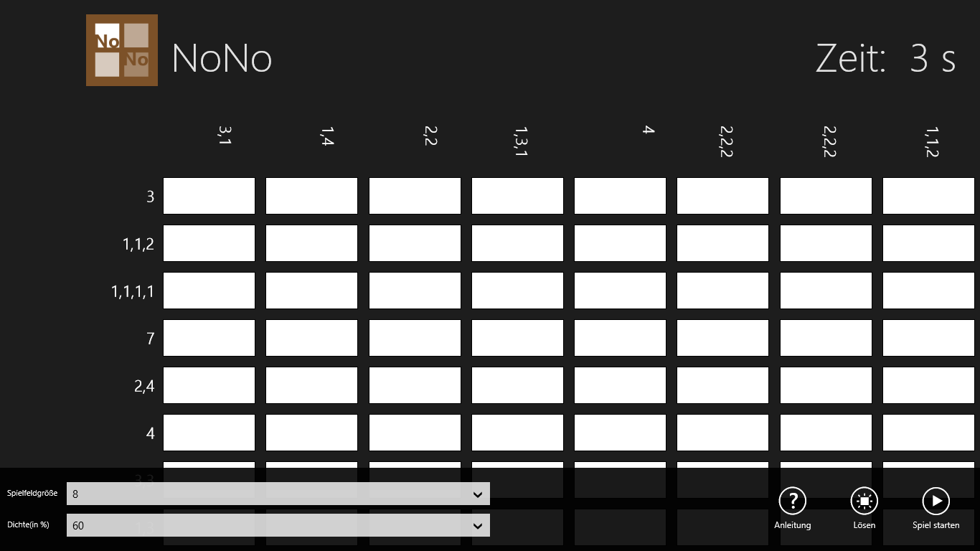Fill cell in row 1,1,2, column 1,4

(x=311, y=243)
